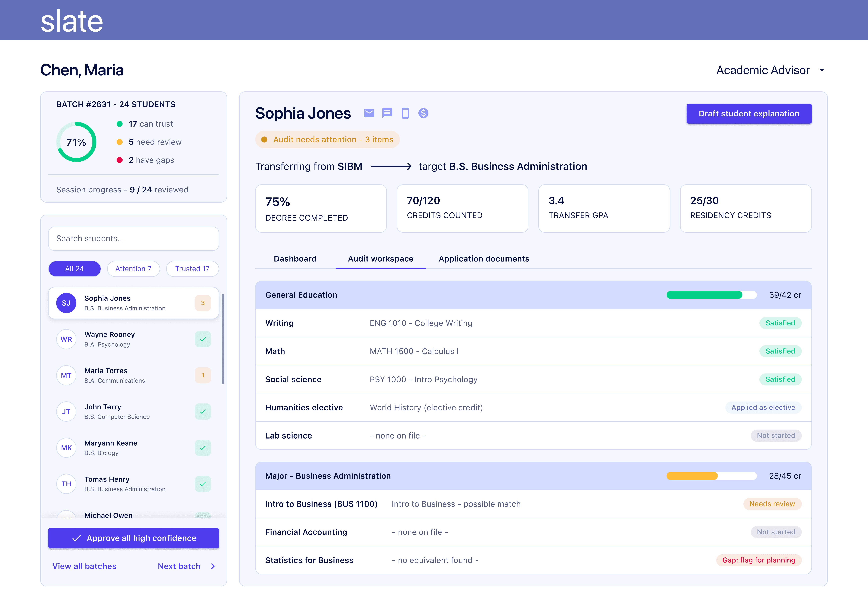Select the Maria Torres student row
The image size is (868, 606).
pos(133,375)
